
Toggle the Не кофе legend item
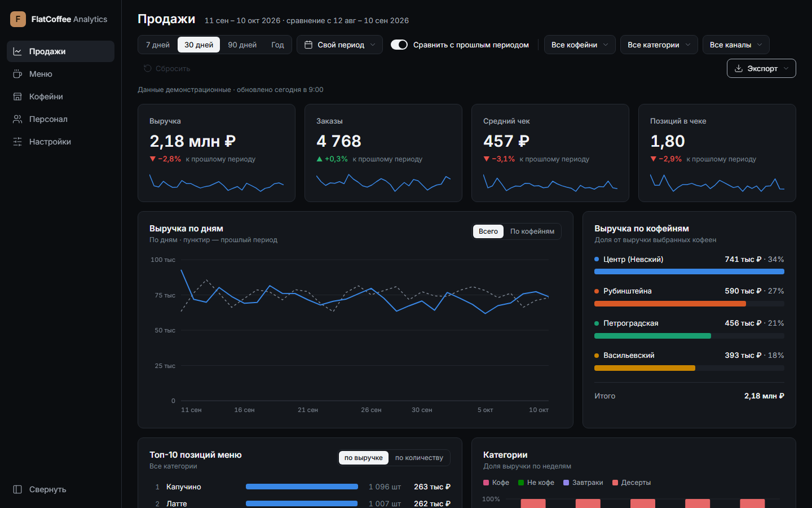click(536, 483)
